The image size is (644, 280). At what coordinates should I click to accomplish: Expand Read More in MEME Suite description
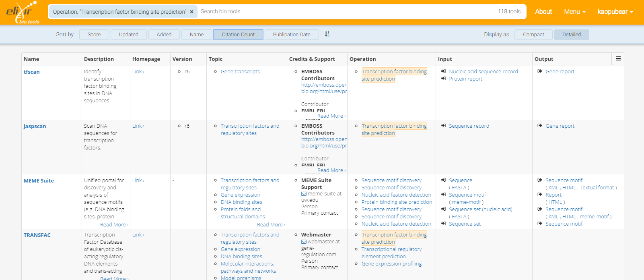(114, 224)
